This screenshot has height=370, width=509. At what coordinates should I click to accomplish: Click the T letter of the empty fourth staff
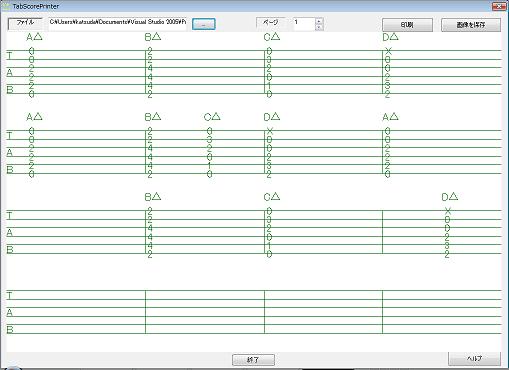[x=10, y=296]
